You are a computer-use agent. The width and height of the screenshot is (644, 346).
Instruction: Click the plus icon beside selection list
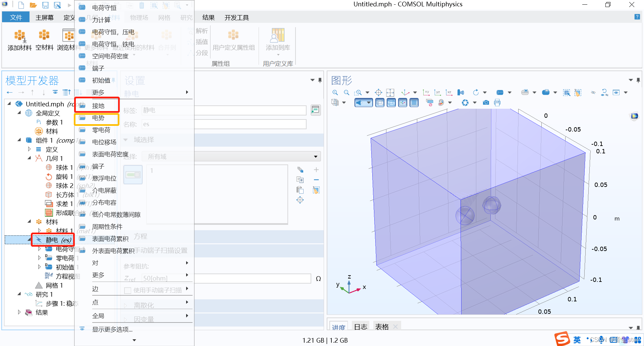coord(316,170)
